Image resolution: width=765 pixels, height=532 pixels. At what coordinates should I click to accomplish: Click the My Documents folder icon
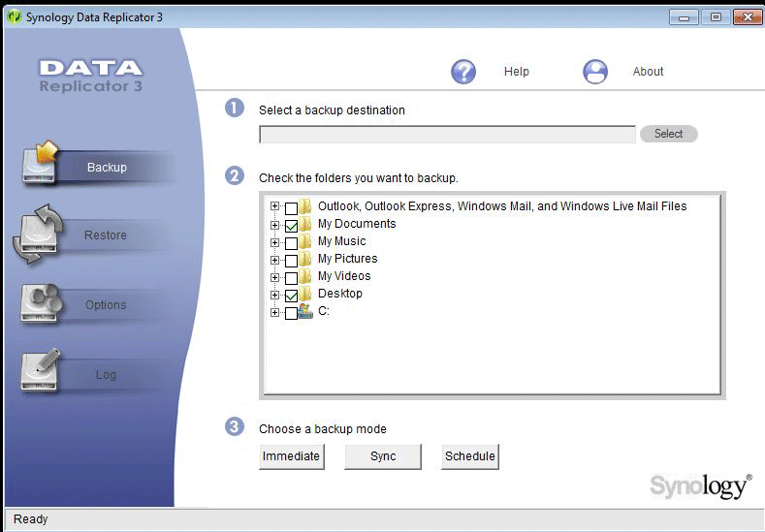coord(305,224)
